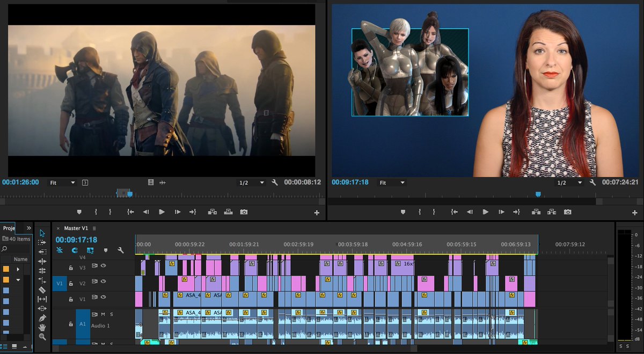
Task: Toggle lock on track V3
Action: coord(70,267)
